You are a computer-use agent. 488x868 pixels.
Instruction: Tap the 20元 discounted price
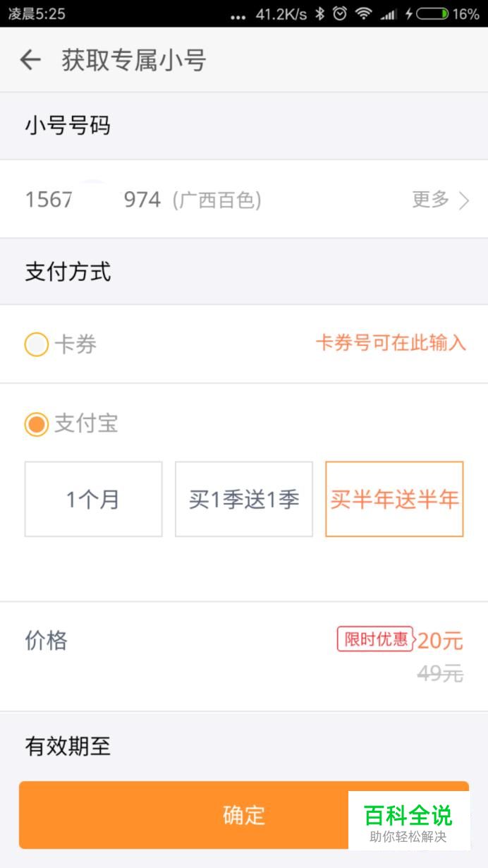coord(440,641)
